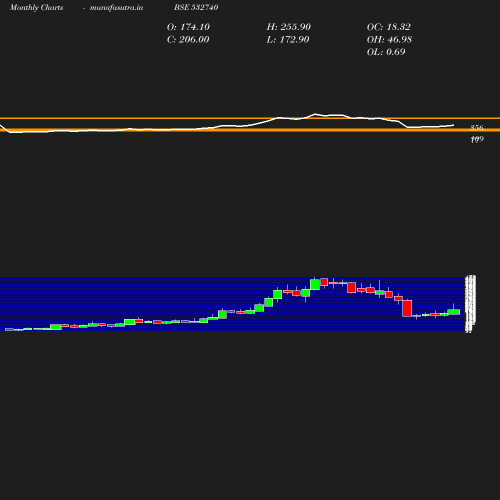Viewport: 500px width, 500px height.
Task: Select the high value 'H: 255.90'
Action: (288, 27)
